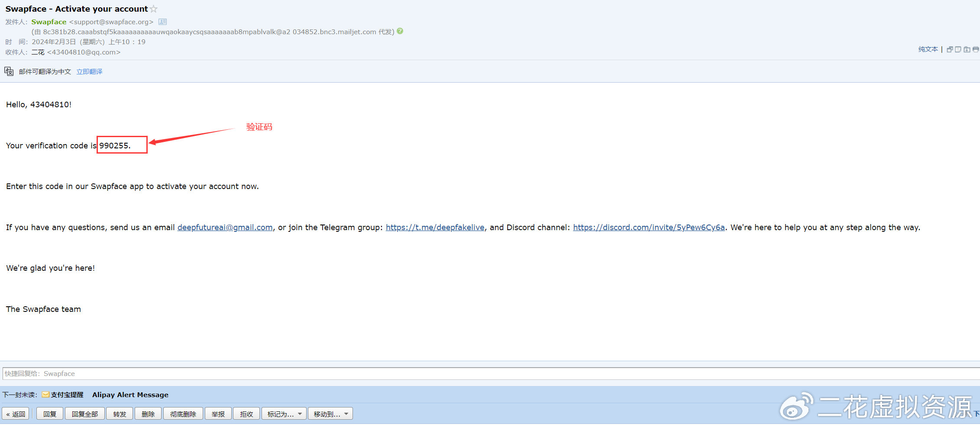Click the green sender verification help icon
Screen dimensions: 980x430
[x=400, y=31]
